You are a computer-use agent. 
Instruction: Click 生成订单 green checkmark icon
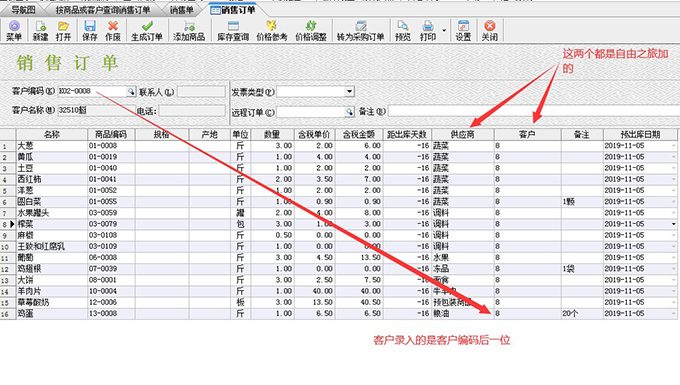point(147,30)
